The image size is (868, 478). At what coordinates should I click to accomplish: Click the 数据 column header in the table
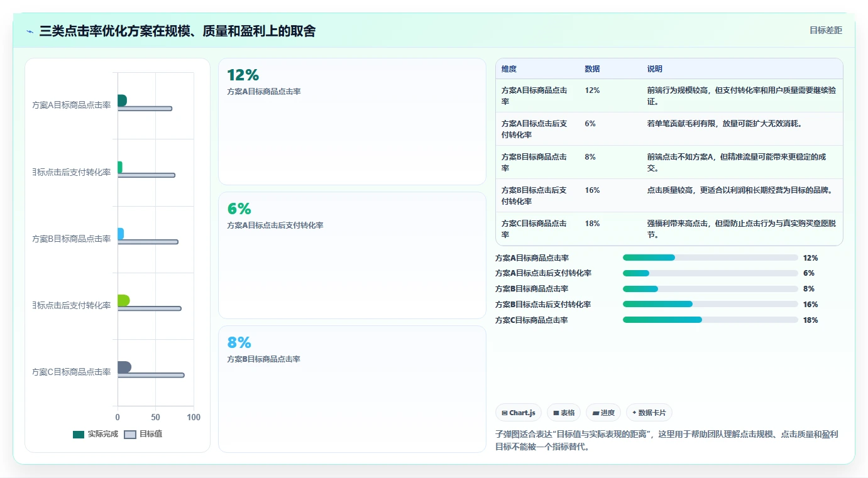click(x=592, y=68)
